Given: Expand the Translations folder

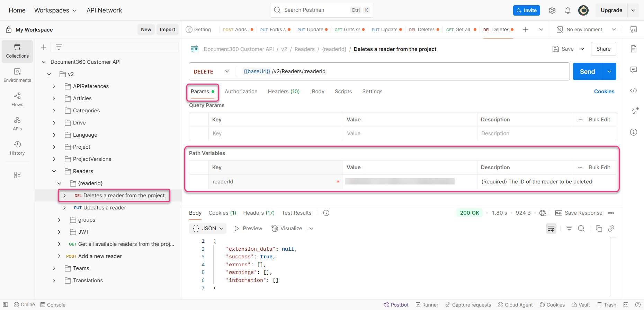Looking at the screenshot, I should tap(54, 281).
